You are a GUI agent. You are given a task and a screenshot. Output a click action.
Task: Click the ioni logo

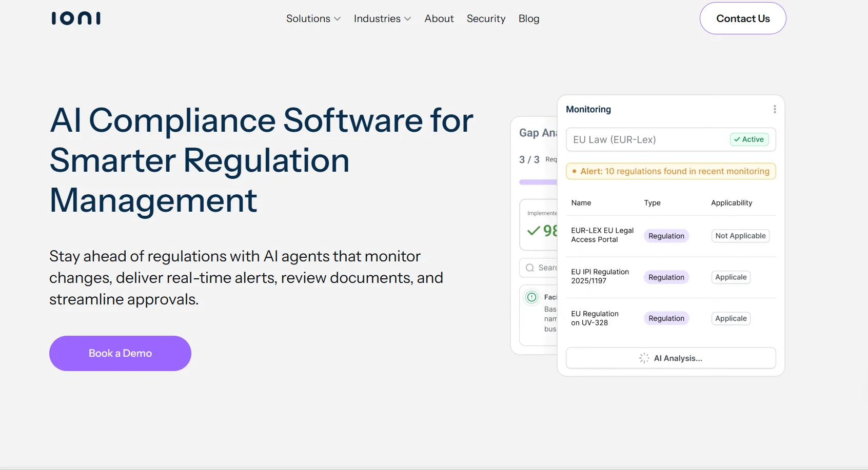click(x=76, y=18)
